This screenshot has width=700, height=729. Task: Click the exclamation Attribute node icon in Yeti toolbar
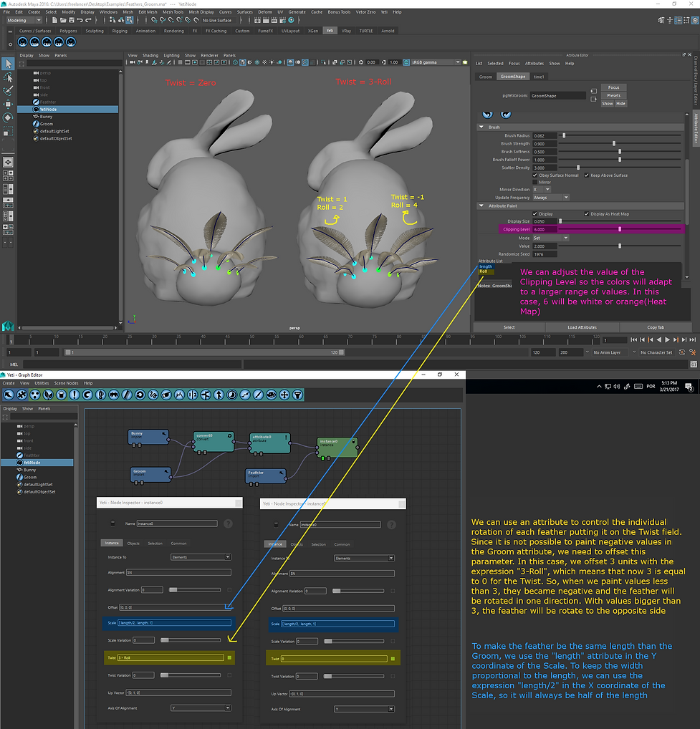pos(74,395)
